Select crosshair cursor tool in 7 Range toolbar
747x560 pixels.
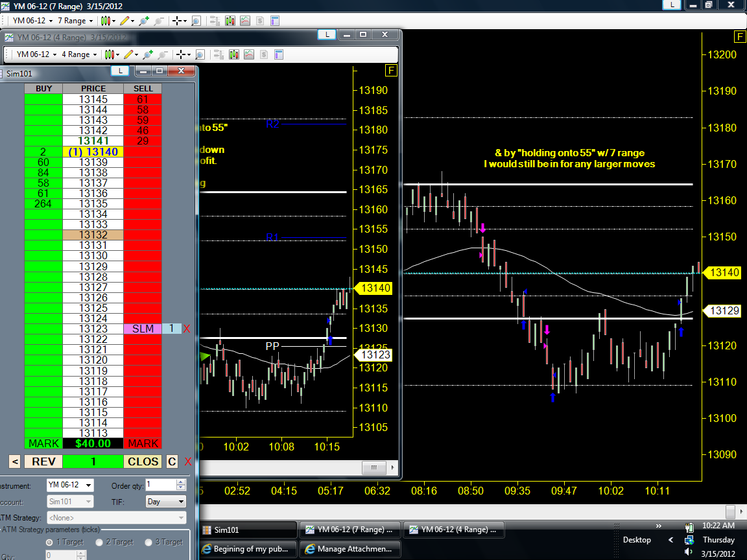(x=176, y=21)
